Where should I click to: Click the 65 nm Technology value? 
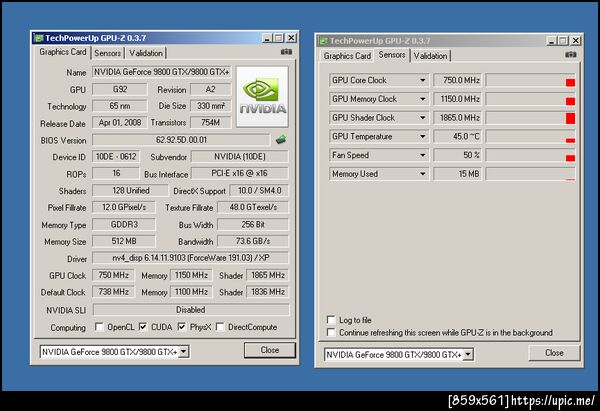[x=120, y=106]
